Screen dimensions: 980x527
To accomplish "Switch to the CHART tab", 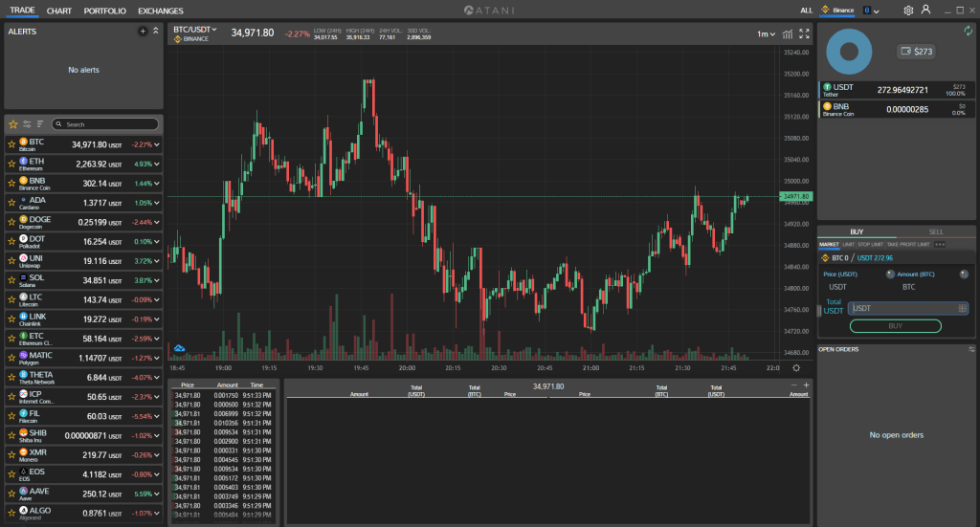I will click(58, 11).
